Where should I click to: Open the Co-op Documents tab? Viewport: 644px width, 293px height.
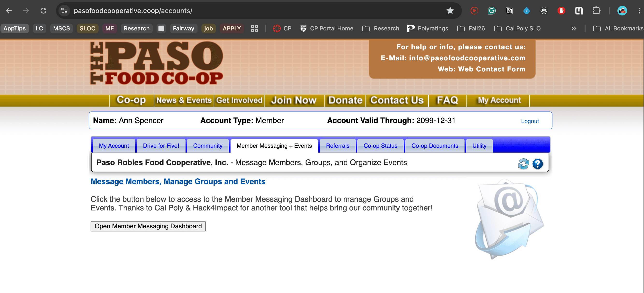pos(435,146)
